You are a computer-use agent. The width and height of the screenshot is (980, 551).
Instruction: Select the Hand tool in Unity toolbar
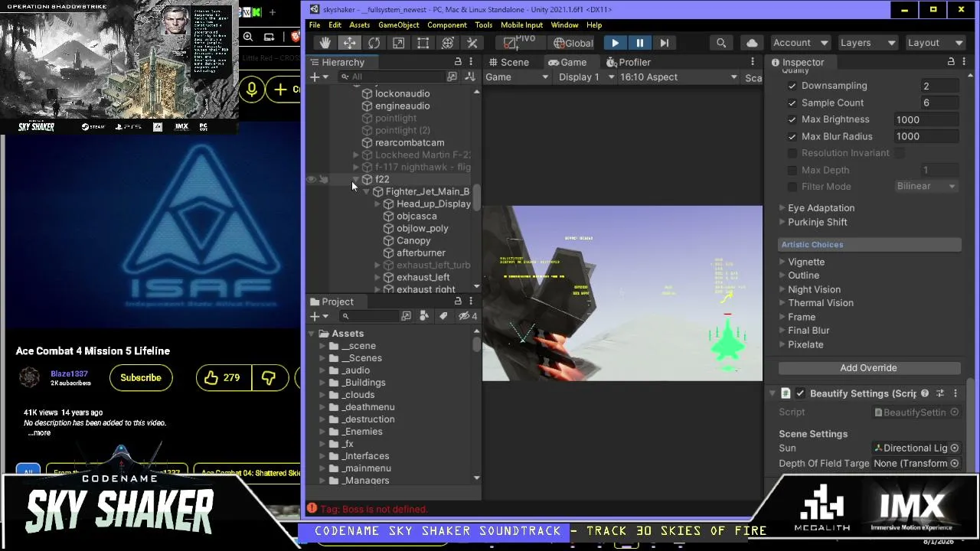(325, 43)
